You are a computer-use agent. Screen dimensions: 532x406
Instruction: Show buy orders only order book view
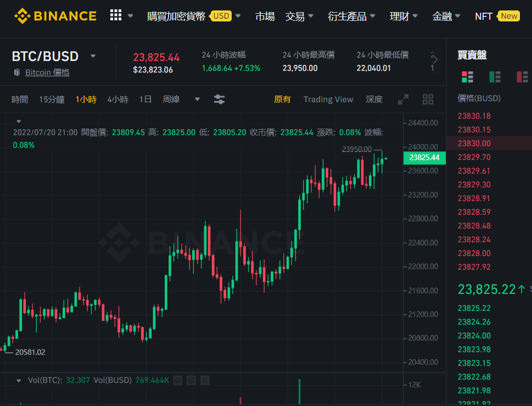click(495, 77)
